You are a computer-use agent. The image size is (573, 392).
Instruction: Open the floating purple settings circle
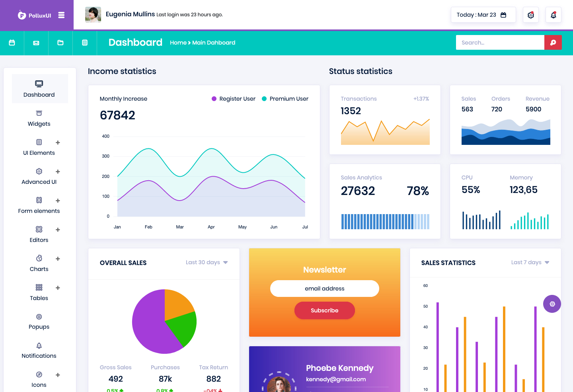coord(552,304)
